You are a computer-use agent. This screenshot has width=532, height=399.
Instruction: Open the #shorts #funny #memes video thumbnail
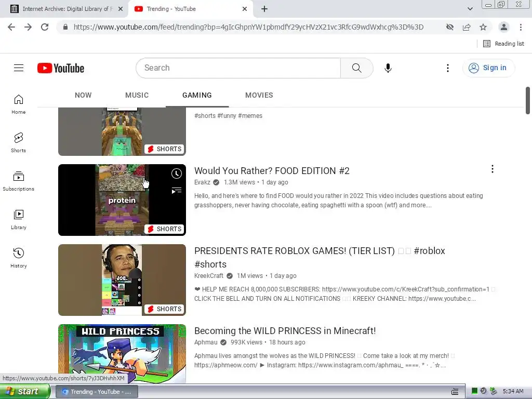(x=122, y=131)
